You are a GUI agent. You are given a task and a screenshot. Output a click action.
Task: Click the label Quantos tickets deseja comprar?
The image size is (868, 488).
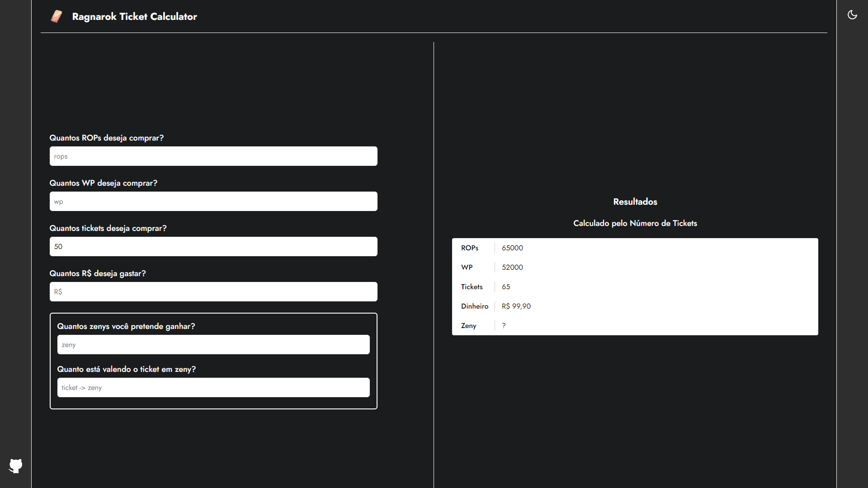coord(108,228)
